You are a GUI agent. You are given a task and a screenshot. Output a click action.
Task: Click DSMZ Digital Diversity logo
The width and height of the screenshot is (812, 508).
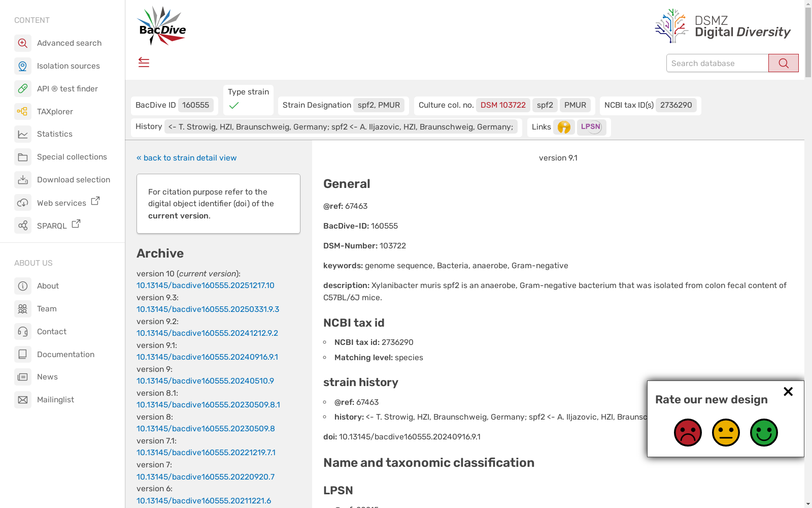pyautogui.click(x=722, y=26)
